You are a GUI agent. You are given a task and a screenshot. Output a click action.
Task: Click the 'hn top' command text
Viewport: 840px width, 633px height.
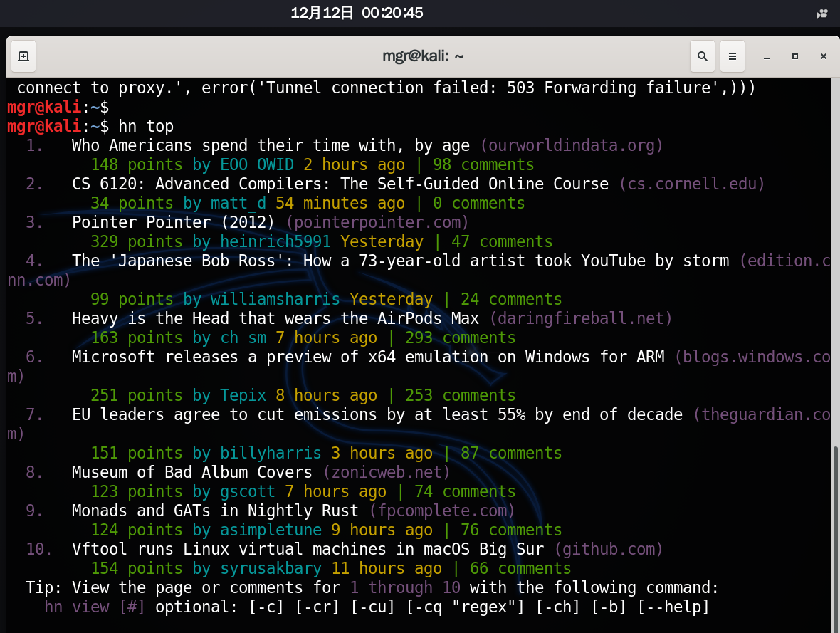[146, 127]
